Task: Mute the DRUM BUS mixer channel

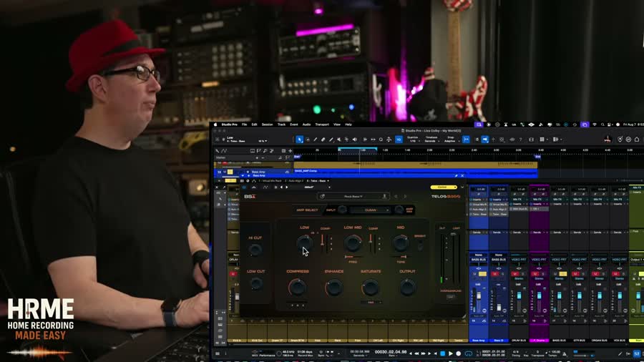Action: [515, 274]
